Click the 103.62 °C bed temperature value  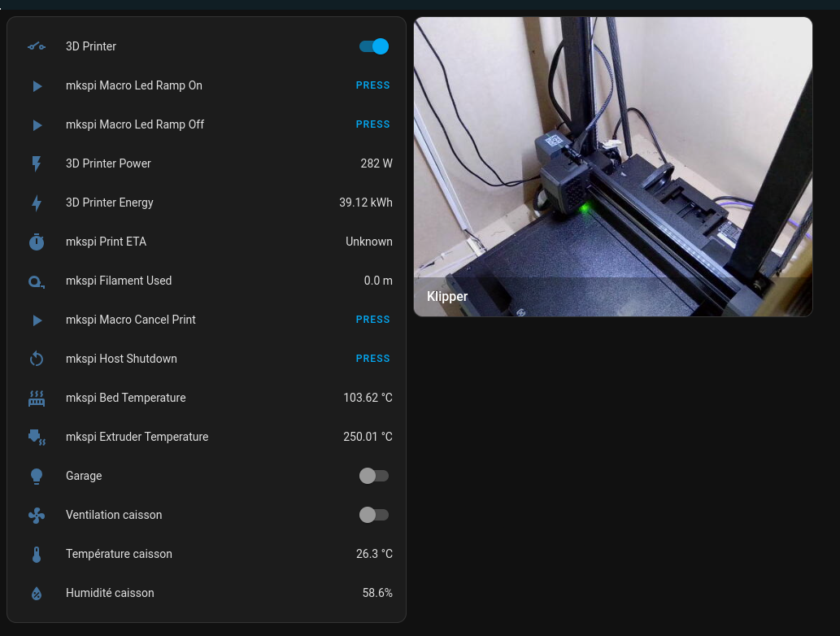point(368,398)
